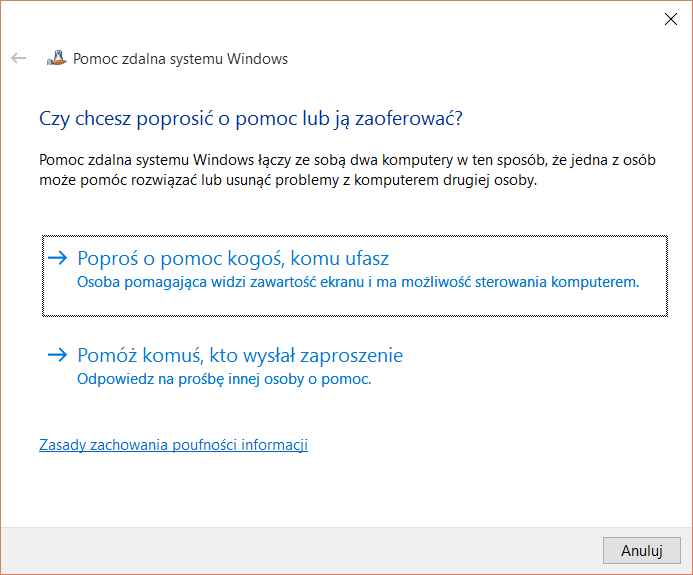Screen dimensions: 693x575
Task: Click the "Pomoc zdalna systemu Windows" window title
Action: point(180,59)
